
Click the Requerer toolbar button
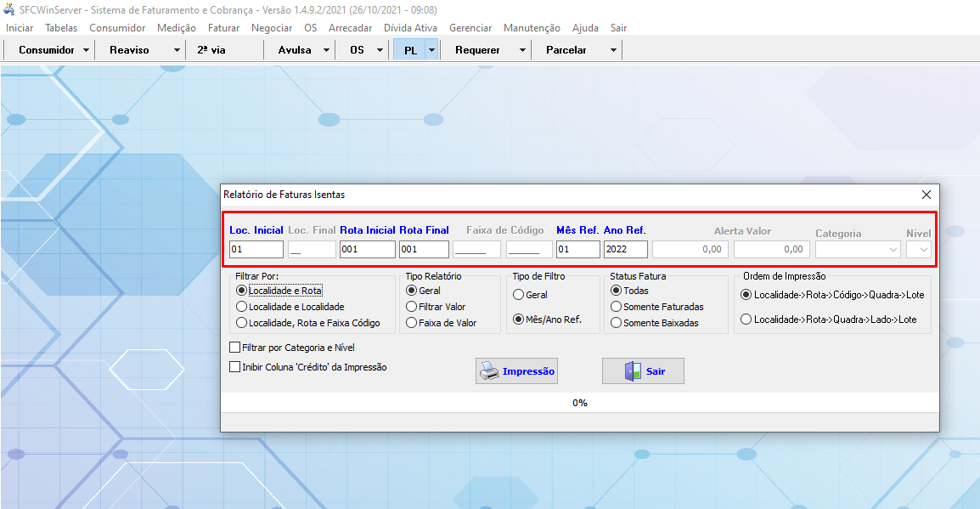tap(477, 50)
